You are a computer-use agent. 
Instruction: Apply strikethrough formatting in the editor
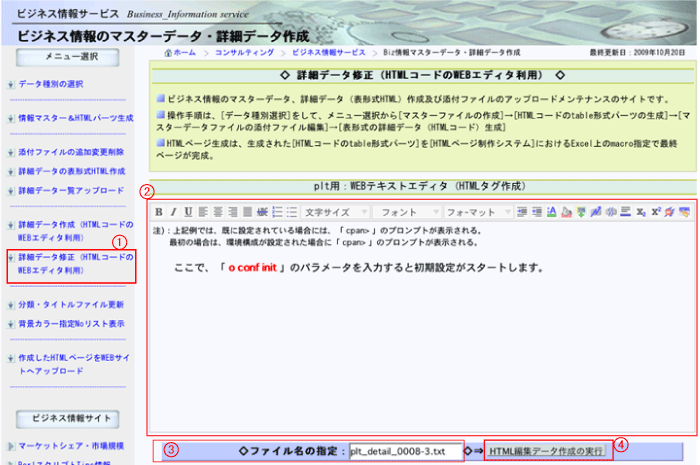(262, 212)
